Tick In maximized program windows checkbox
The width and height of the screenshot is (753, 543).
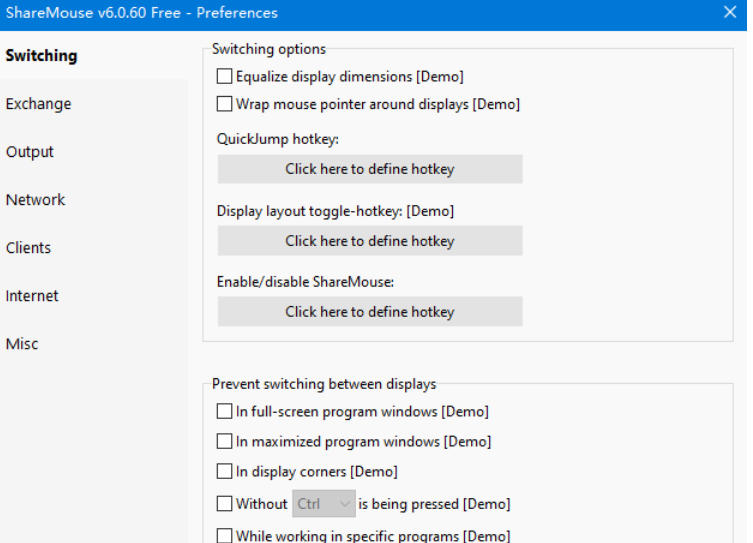[225, 441]
